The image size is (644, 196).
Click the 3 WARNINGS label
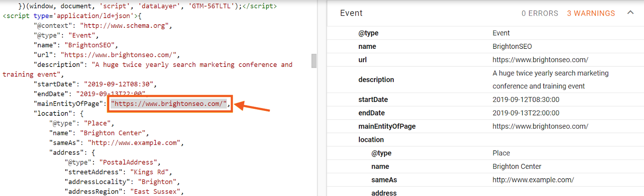[x=591, y=13]
